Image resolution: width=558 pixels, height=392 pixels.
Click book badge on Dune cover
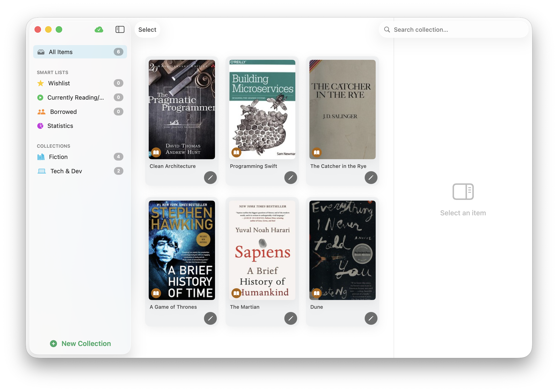pyautogui.click(x=317, y=293)
